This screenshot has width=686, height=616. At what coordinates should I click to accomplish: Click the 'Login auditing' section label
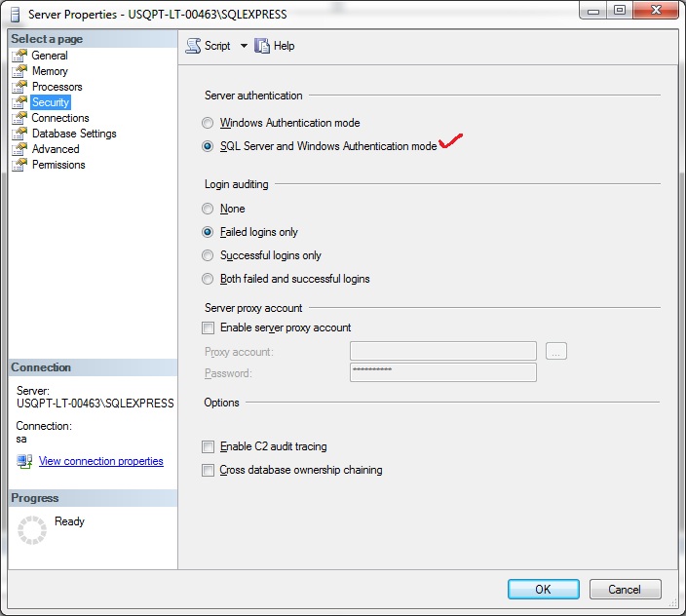click(236, 184)
